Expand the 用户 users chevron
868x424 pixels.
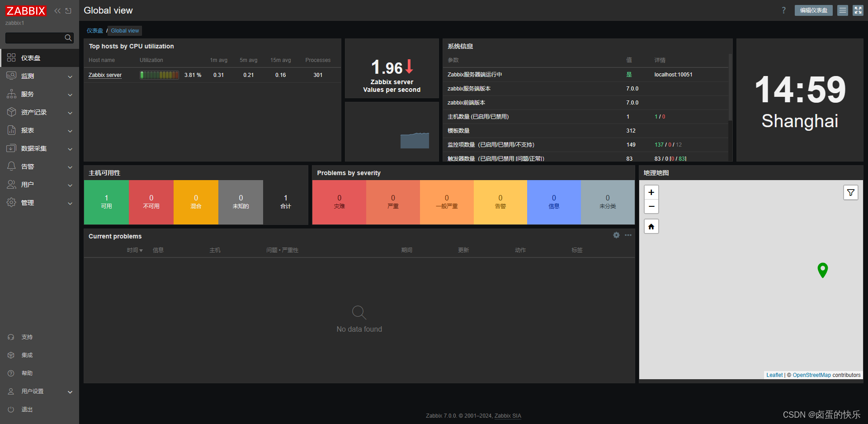pyautogui.click(x=70, y=185)
